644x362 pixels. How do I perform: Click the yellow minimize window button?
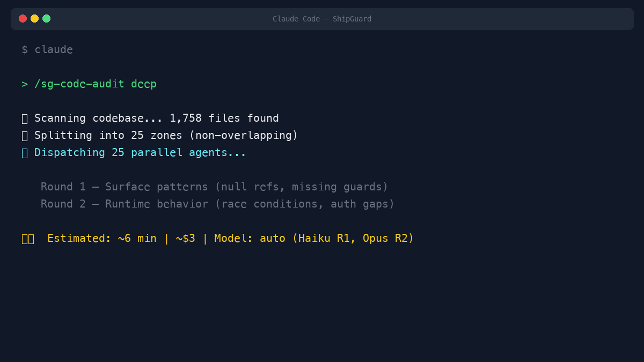(34, 19)
